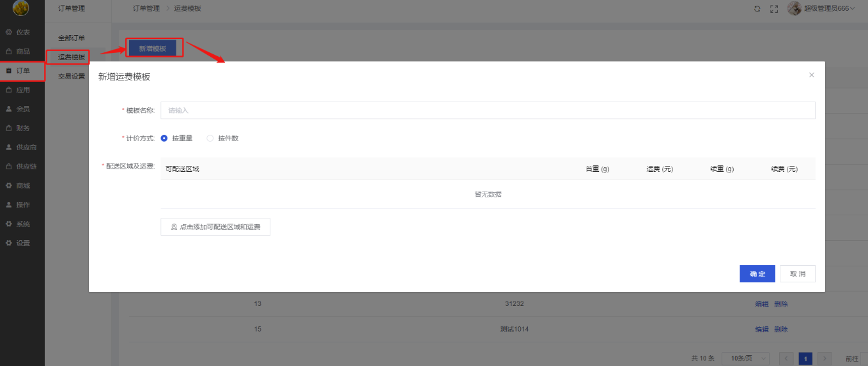This screenshot has height=366, width=868.
Task: Select 按重量 pricing radio button
Action: click(x=164, y=138)
